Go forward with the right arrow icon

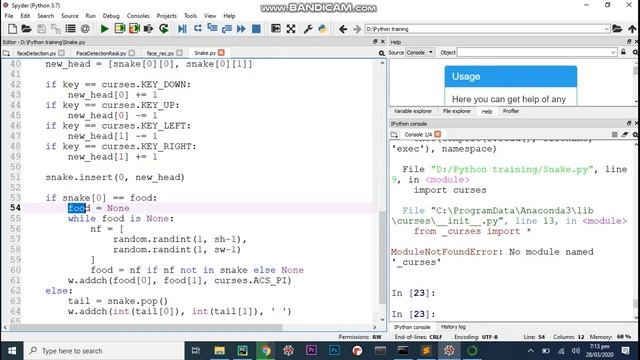click(357, 29)
